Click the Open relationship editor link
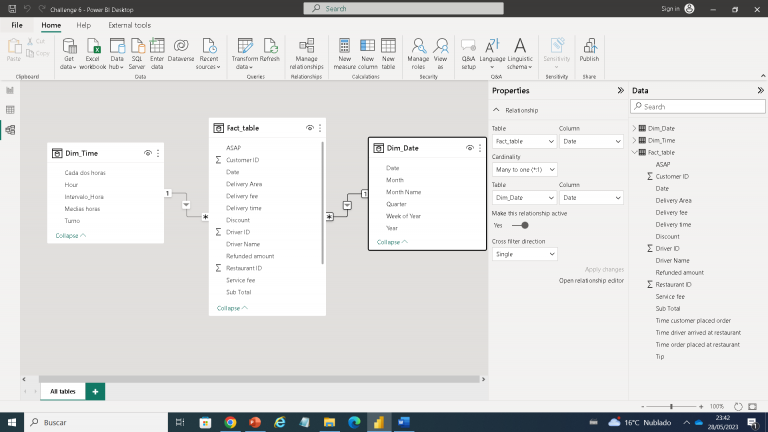Viewport: 768px width, 432px height. [590, 281]
